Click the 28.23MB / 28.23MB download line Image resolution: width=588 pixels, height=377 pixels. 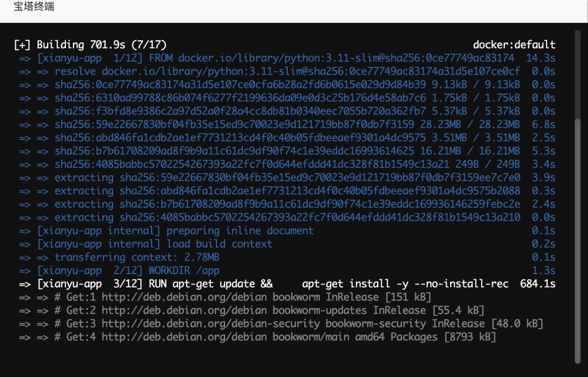287,125
